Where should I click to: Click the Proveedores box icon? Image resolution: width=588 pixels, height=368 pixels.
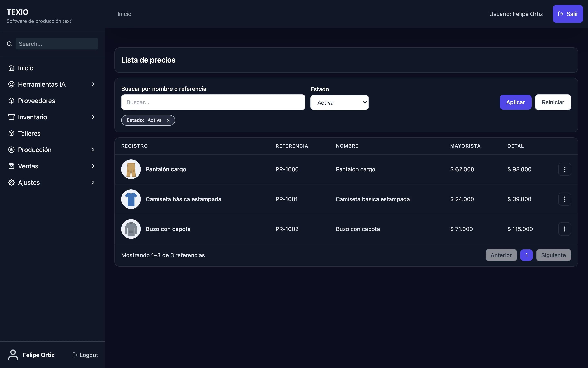click(11, 101)
